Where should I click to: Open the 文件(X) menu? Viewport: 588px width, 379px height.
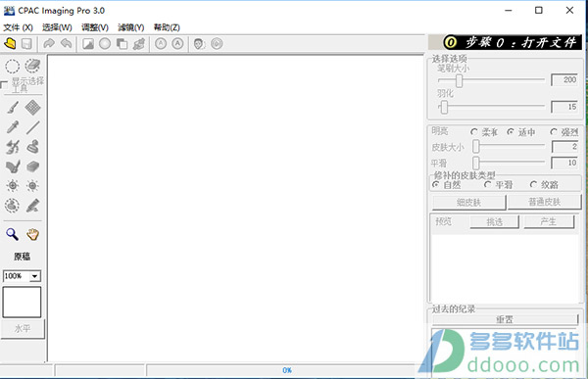tap(18, 27)
